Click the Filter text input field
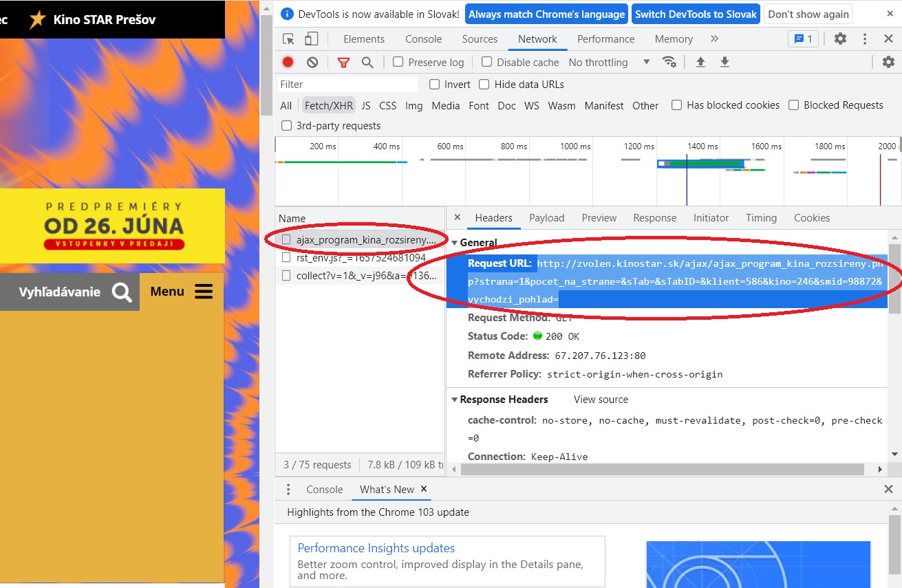The image size is (902, 588). [x=347, y=85]
